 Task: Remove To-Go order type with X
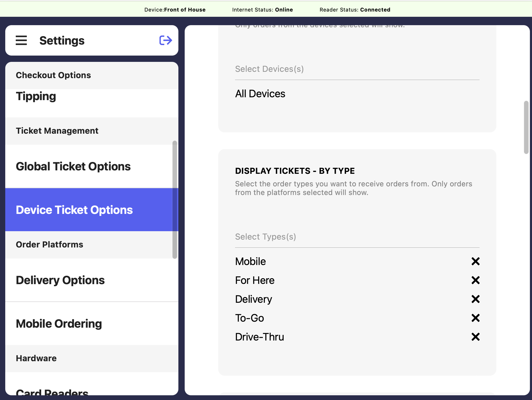[x=475, y=318]
